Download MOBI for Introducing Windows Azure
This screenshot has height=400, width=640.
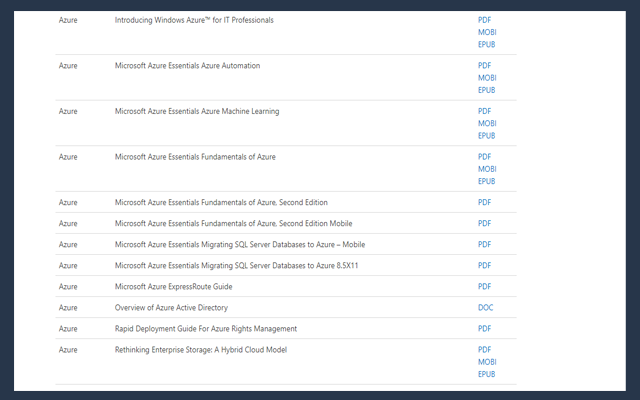(x=487, y=32)
